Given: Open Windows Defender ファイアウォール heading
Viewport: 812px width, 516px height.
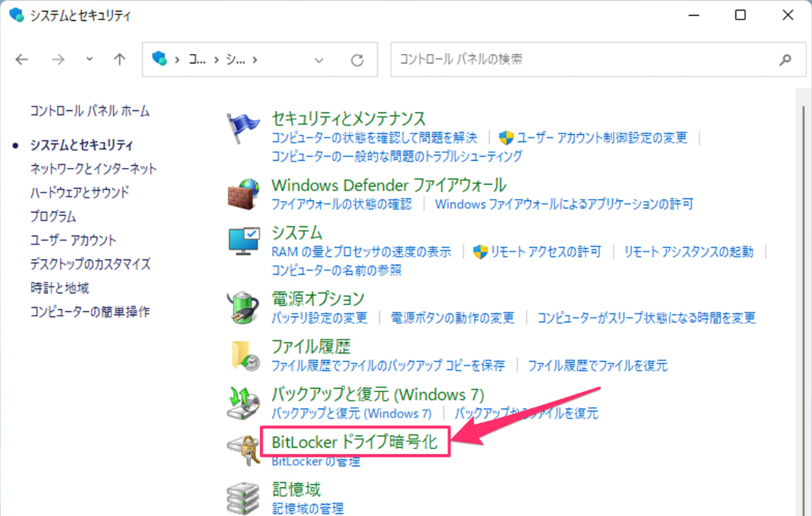Looking at the screenshot, I should point(389,185).
